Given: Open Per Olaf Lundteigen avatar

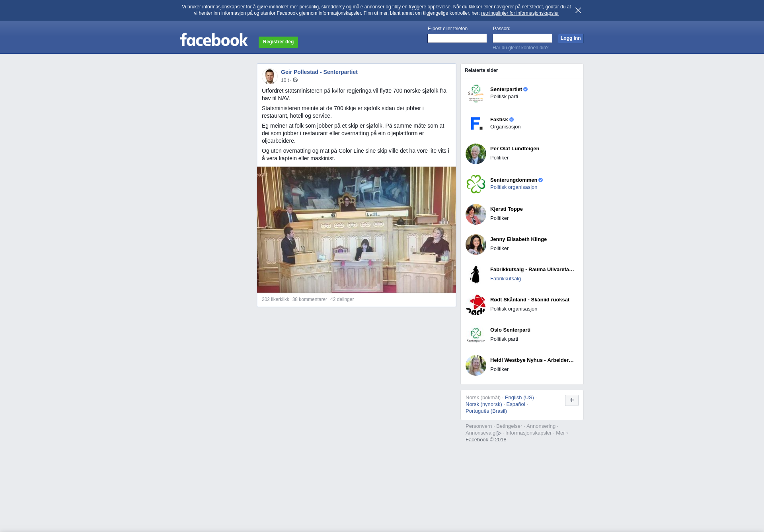Looking at the screenshot, I should [476, 154].
